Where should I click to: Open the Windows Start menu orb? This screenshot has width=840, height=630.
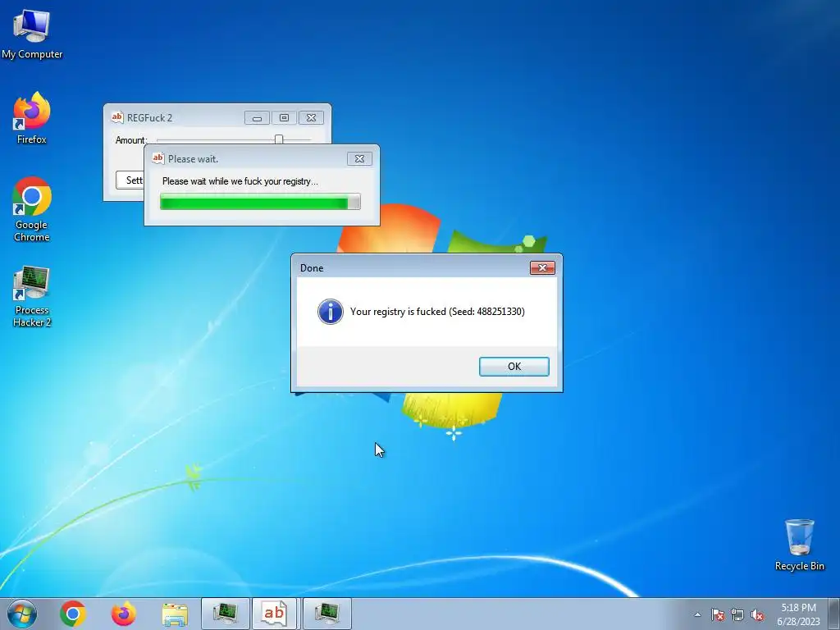point(22,614)
